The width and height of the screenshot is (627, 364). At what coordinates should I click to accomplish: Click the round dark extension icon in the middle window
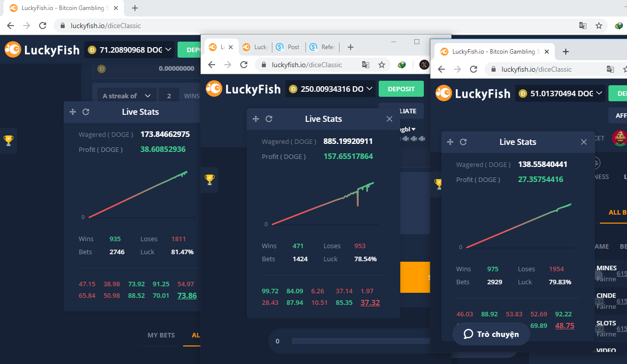[x=424, y=65]
